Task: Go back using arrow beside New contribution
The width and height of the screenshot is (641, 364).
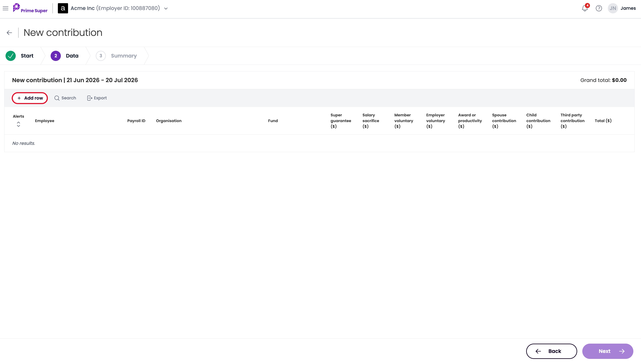Action: (x=9, y=33)
